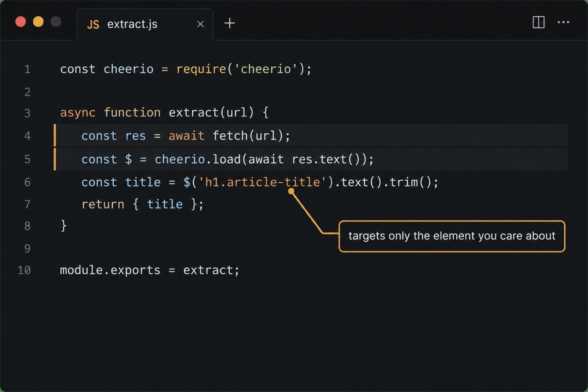Click '.trim();' at end of line 6
Image resolution: width=588 pixels, height=392 pixels.
[x=411, y=182]
